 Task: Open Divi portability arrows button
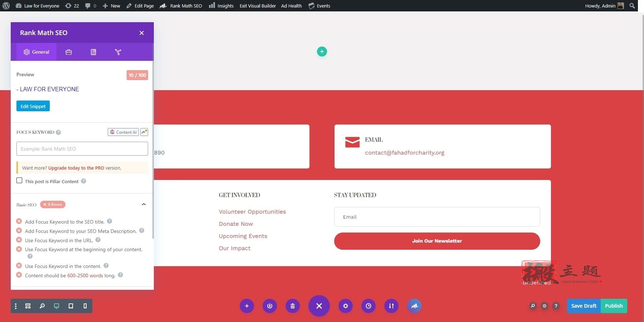point(391,306)
